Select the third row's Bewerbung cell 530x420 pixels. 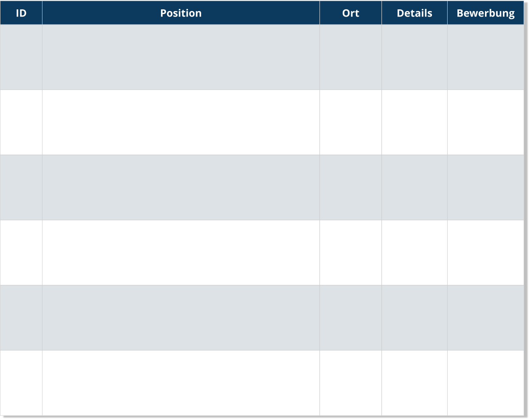[x=485, y=188]
